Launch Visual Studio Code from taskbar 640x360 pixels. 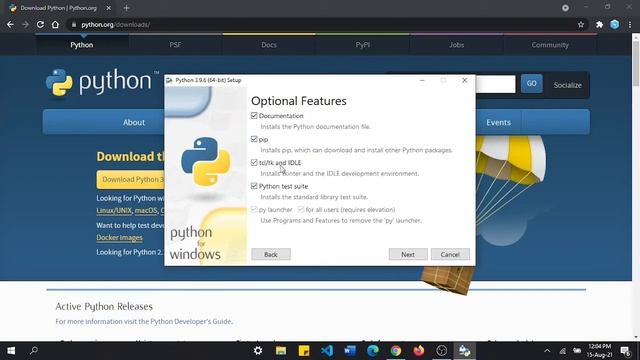(x=327, y=351)
